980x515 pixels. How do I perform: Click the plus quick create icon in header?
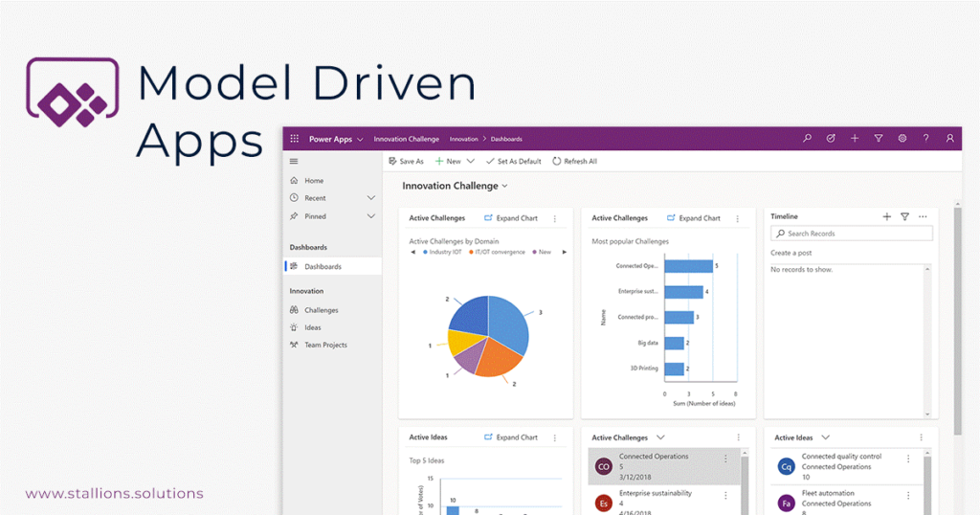click(855, 138)
